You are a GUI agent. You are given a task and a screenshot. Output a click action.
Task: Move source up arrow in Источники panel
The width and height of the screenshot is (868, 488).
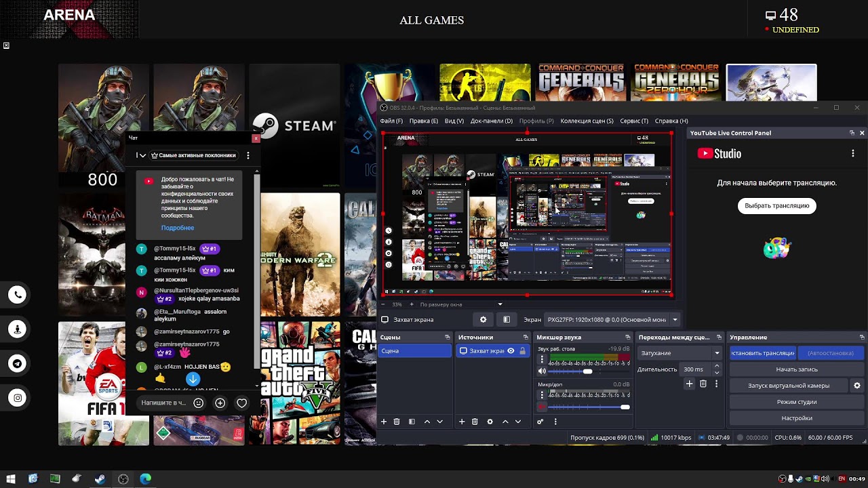pyautogui.click(x=505, y=422)
